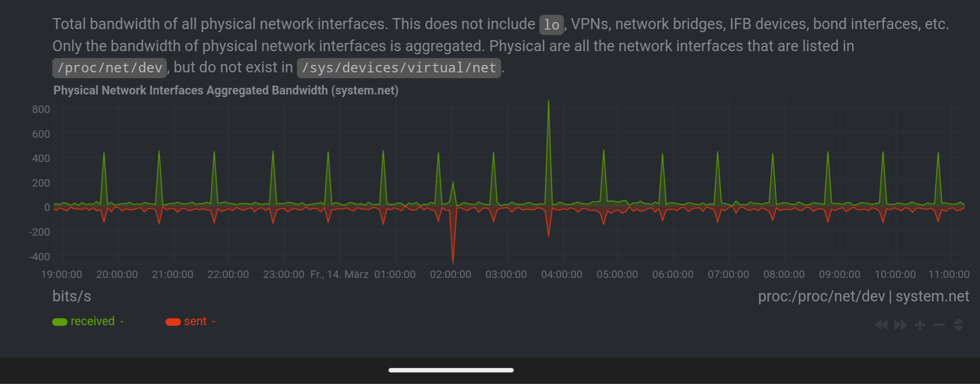Click the chart vertical resize handle icon
Image resolution: width=980 pixels, height=384 pixels.
point(958,325)
